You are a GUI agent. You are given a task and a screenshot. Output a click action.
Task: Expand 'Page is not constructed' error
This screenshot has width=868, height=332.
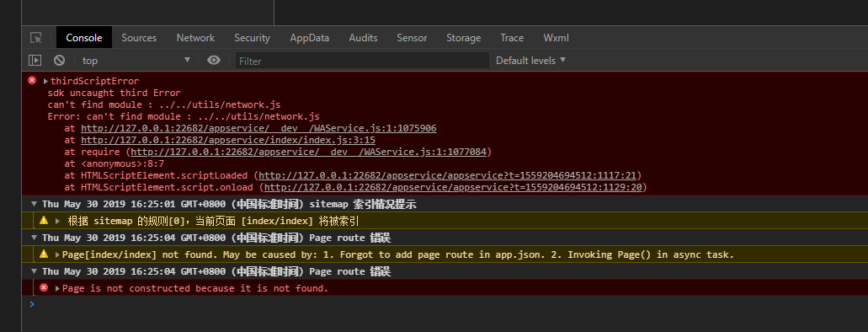(x=57, y=288)
